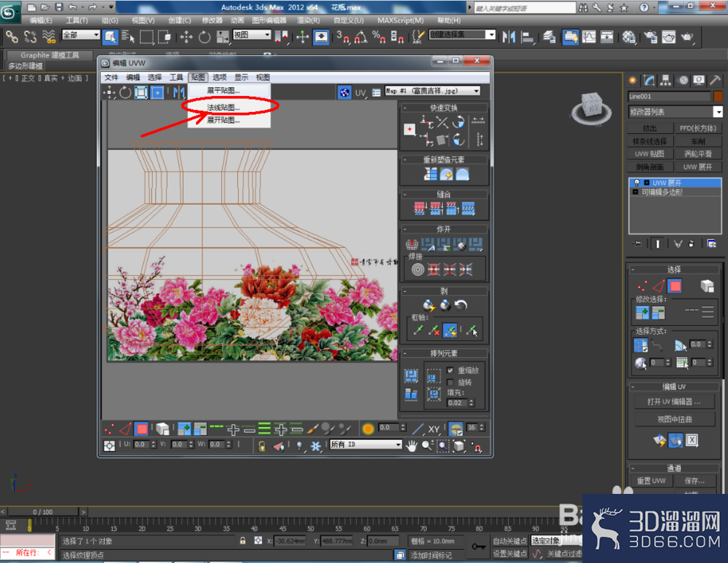Open the material editor icon in main toolbar
This screenshot has height=563, width=728.
coord(629,36)
